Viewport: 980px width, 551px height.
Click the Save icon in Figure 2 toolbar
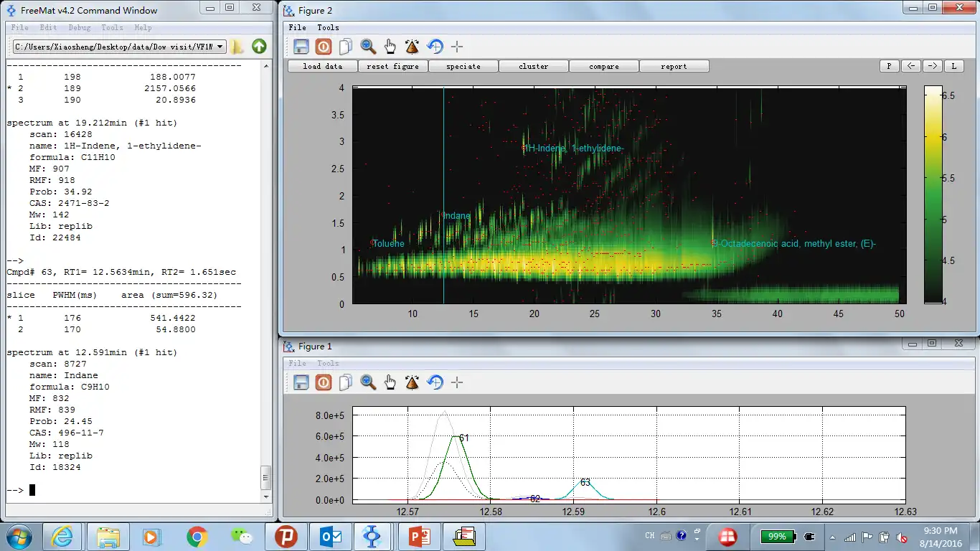[x=301, y=47]
